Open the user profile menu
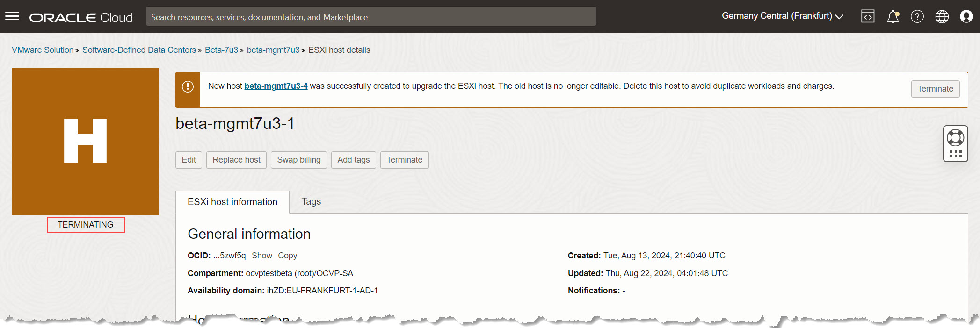 [966, 16]
